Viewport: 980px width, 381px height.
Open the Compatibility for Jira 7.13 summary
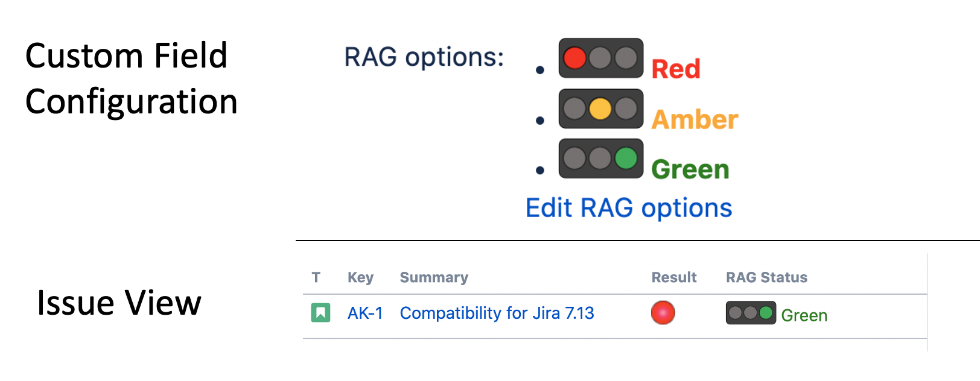click(x=497, y=312)
